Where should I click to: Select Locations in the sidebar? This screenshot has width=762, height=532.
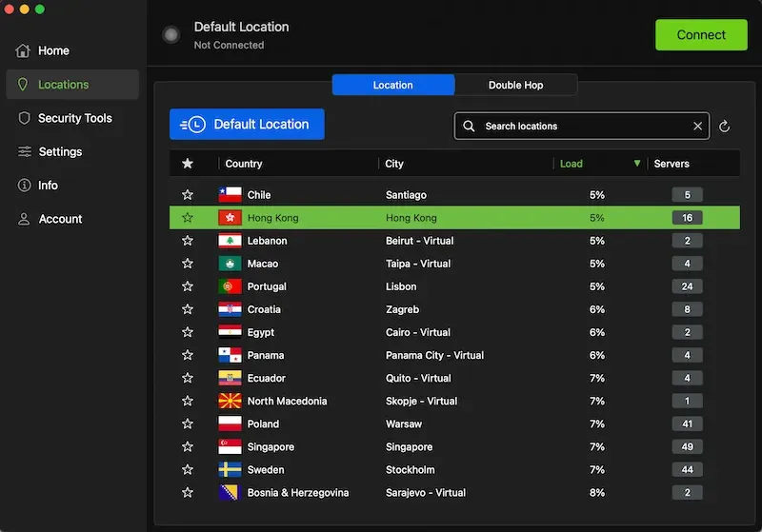pyautogui.click(x=72, y=85)
